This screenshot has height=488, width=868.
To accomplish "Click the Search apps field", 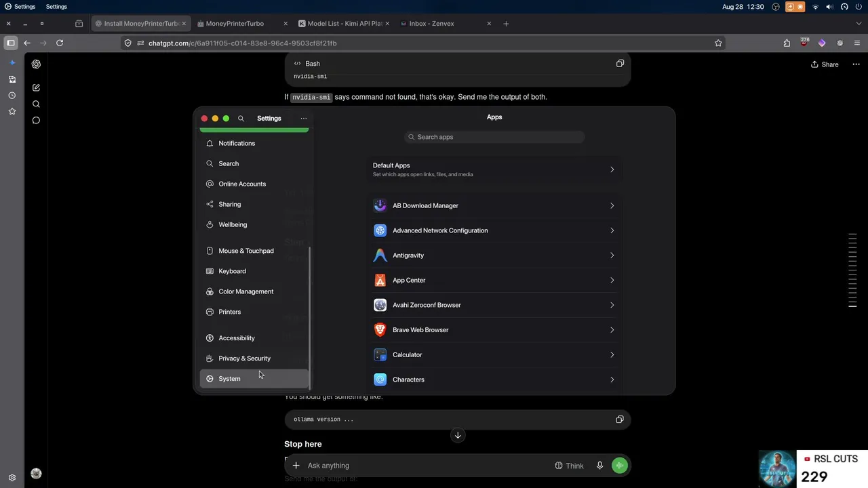I will (x=494, y=137).
